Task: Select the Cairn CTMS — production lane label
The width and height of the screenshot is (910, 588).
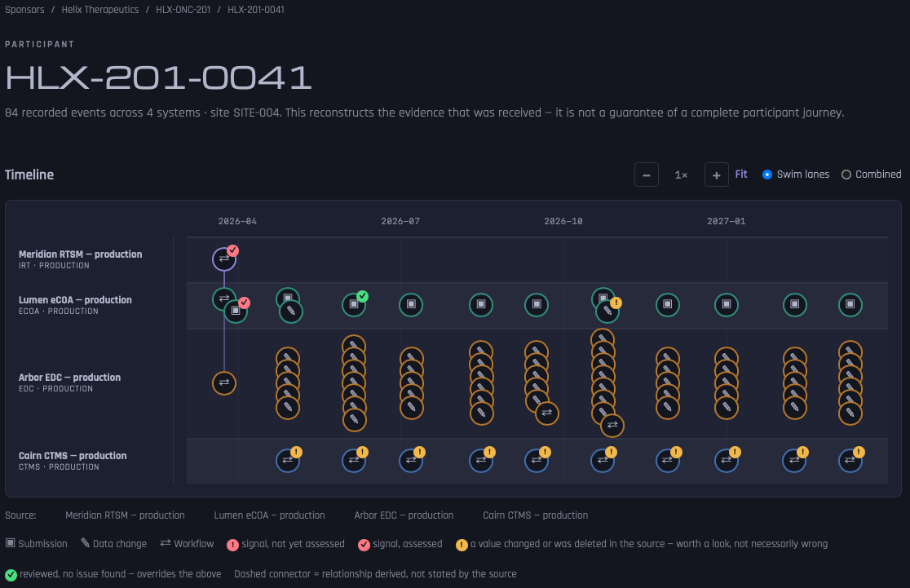Action: coord(73,456)
